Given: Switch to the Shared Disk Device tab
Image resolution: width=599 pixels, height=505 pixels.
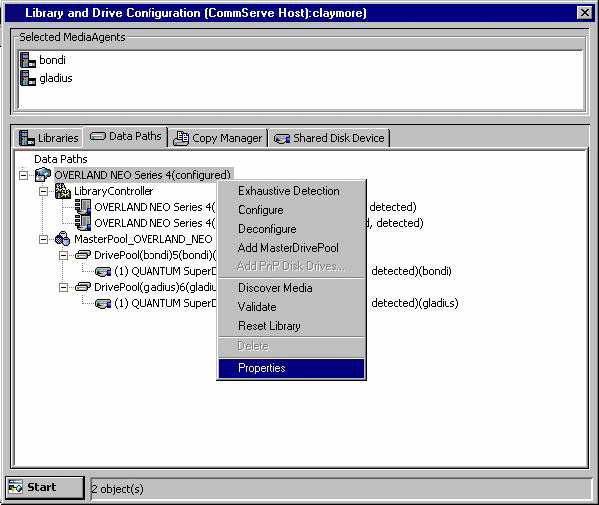Looking at the screenshot, I should click(330, 138).
